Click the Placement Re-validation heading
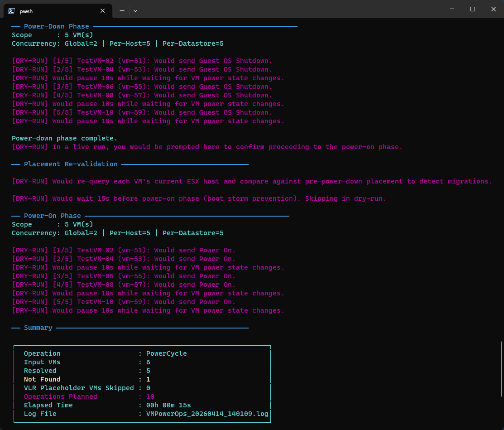 coord(71,164)
